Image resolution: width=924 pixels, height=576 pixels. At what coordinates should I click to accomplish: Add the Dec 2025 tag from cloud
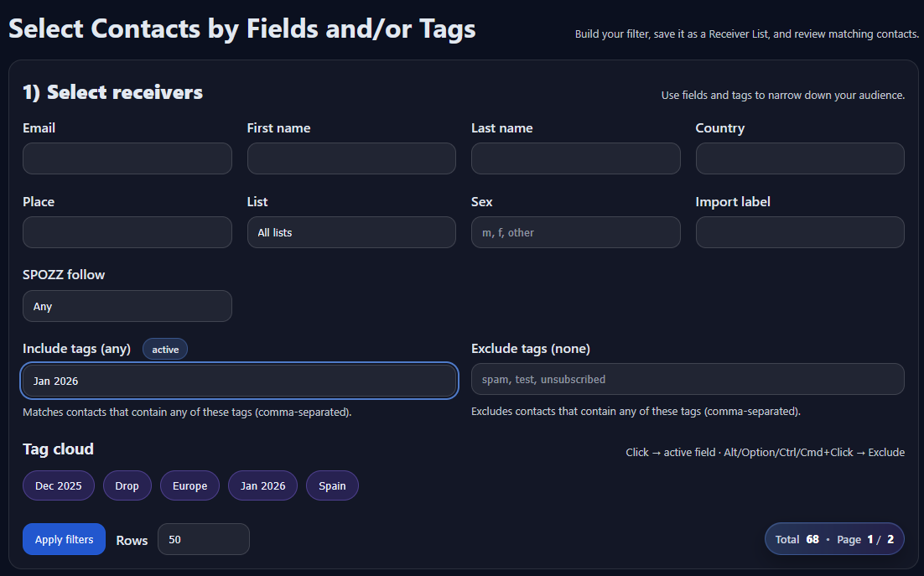(x=58, y=485)
